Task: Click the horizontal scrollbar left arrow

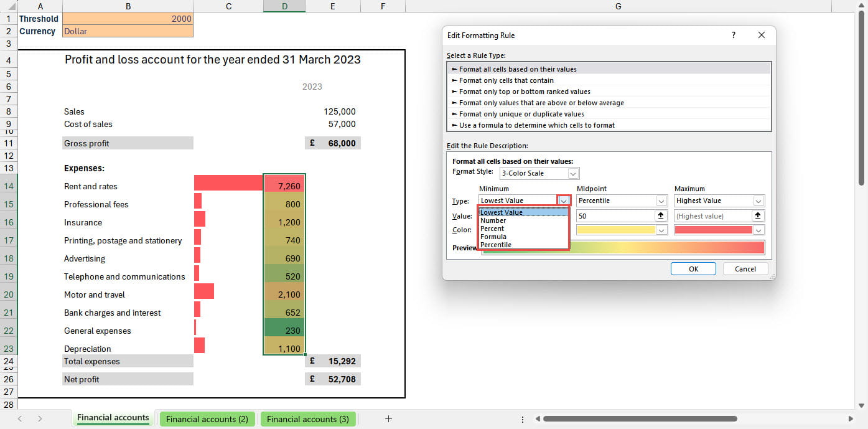Action: click(x=536, y=419)
